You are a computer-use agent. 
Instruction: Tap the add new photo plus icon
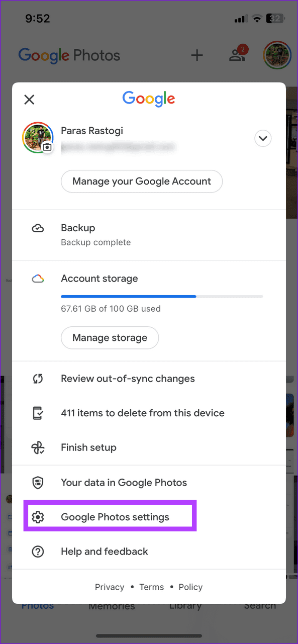click(197, 55)
